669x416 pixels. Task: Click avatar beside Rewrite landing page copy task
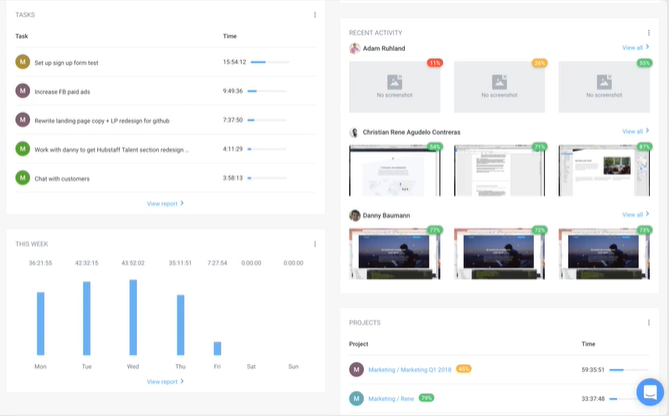[x=23, y=120]
